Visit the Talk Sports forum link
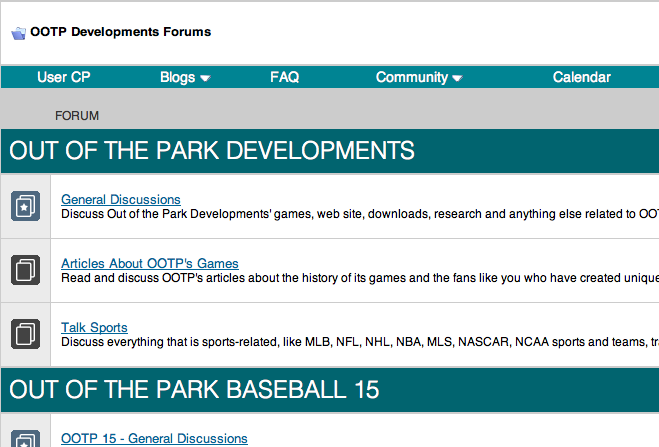The width and height of the screenshot is (659, 447). 94,327
